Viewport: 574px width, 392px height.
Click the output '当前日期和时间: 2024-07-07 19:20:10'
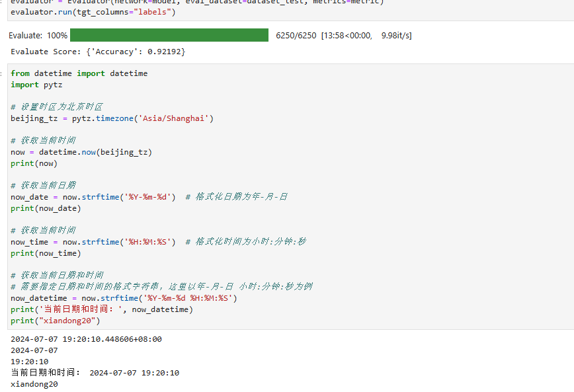(95, 373)
